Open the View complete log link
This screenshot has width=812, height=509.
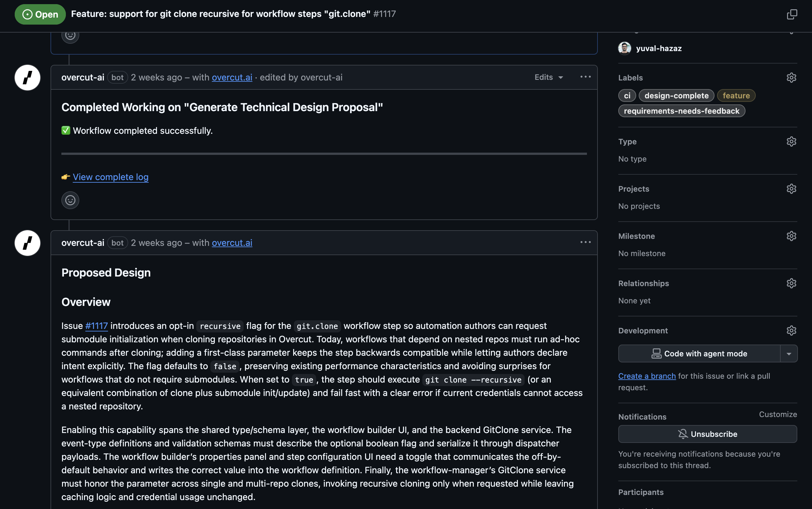tap(111, 177)
